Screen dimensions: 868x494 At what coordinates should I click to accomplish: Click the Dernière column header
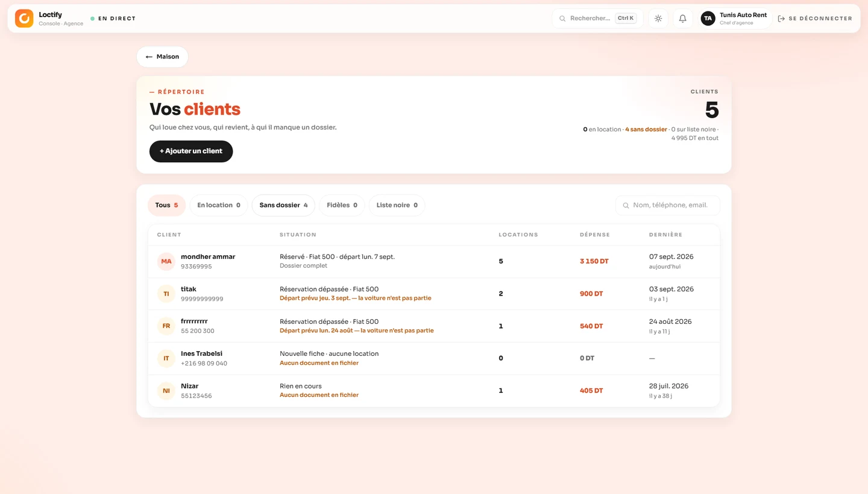point(666,235)
